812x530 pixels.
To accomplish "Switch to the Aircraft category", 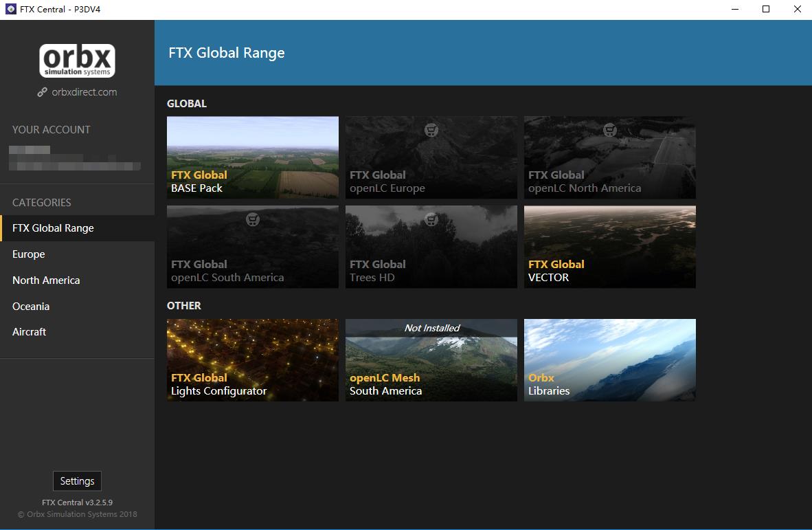I will (x=77, y=331).
